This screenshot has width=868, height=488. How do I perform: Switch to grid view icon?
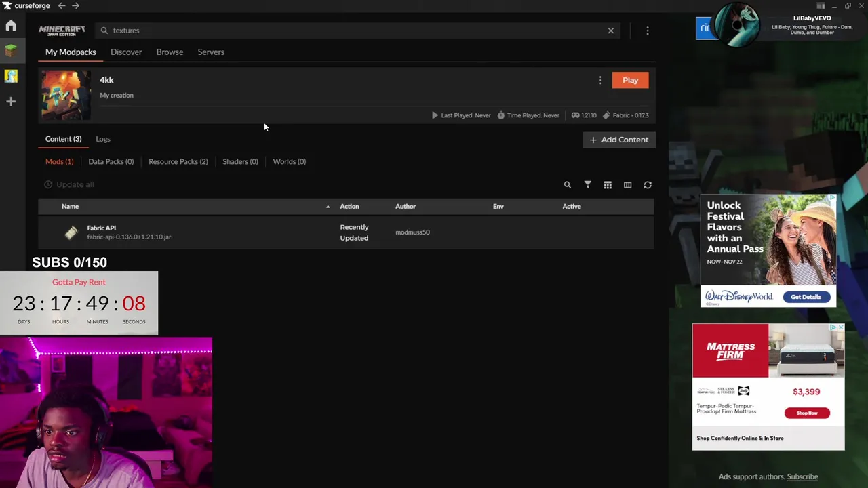pos(608,185)
